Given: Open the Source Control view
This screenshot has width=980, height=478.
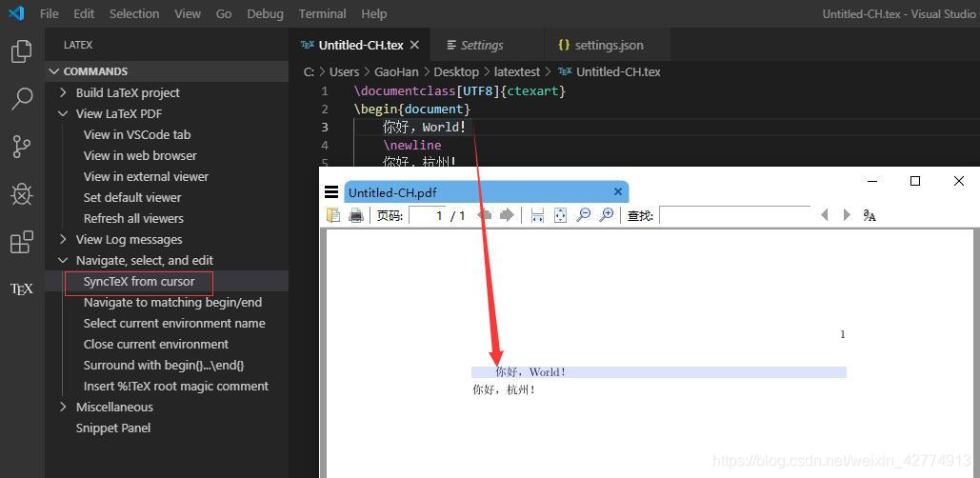Looking at the screenshot, I should point(22,147).
